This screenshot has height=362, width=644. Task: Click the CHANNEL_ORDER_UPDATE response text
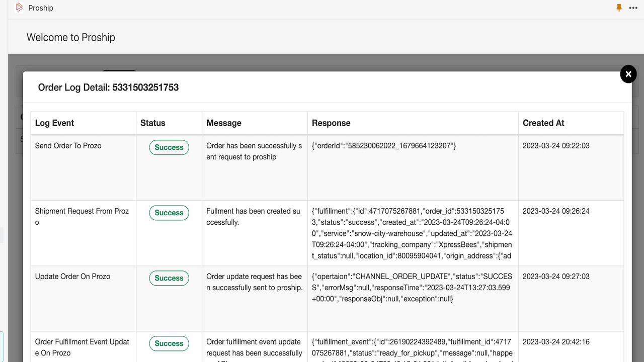tap(412, 288)
